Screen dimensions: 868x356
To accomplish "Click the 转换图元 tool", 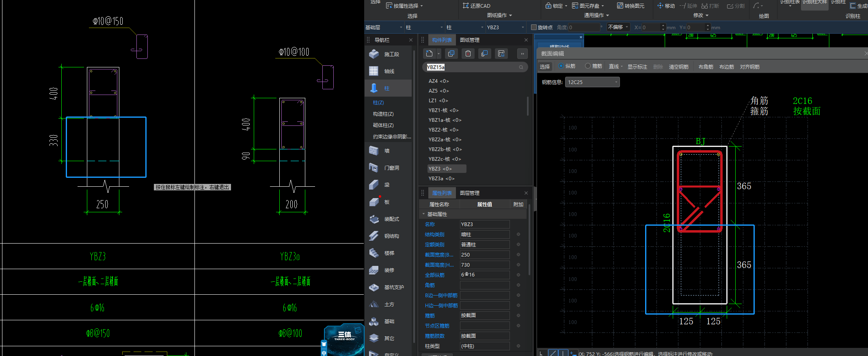I will (630, 6).
